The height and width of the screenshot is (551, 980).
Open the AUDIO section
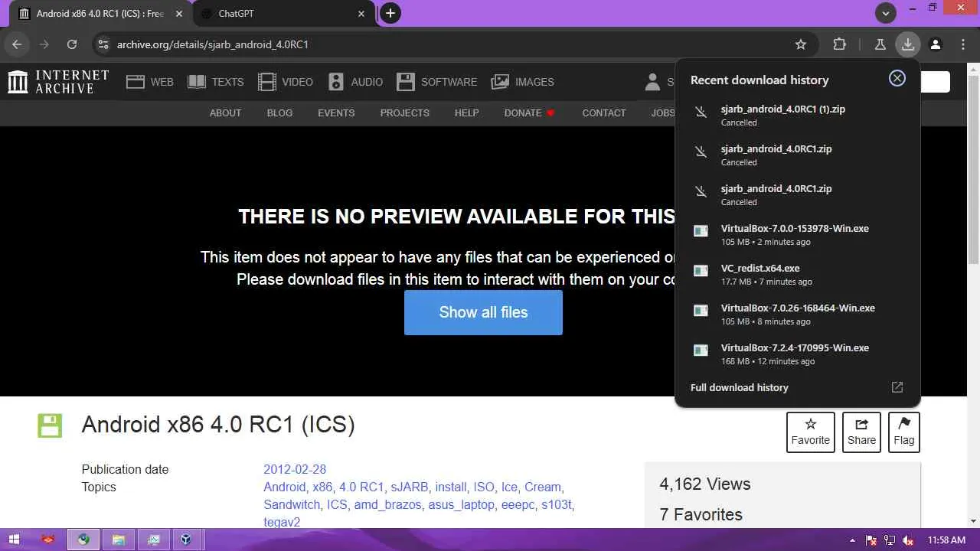click(x=355, y=82)
